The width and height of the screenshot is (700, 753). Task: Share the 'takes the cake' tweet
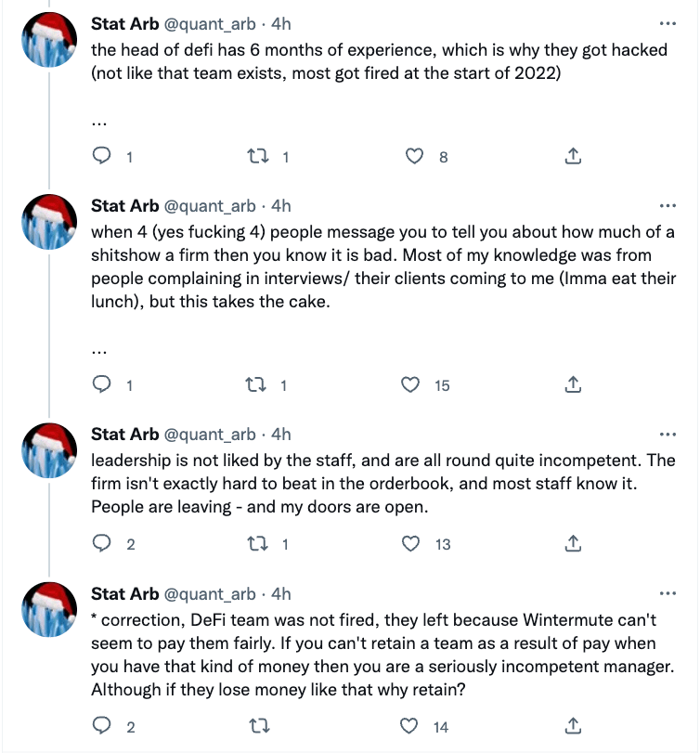573,384
